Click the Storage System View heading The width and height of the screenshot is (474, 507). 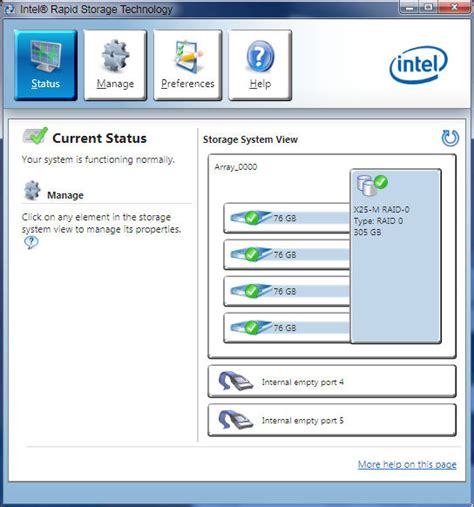pos(250,139)
